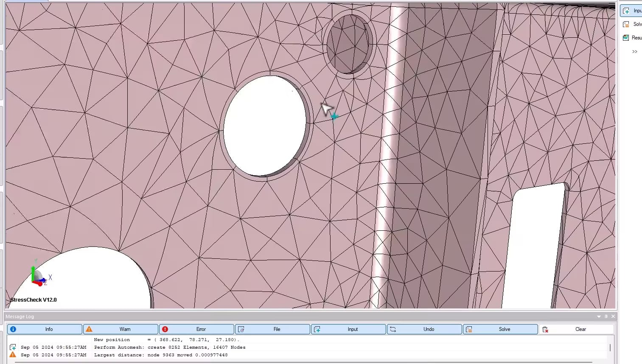Click the red Clear icon in Message Log
Screen dimensions: 642x364
545,329
